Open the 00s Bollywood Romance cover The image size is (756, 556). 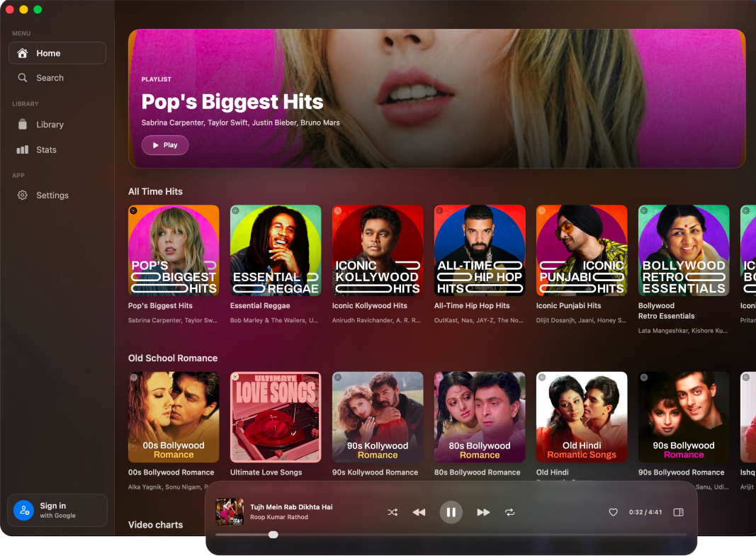pyautogui.click(x=174, y=417)
